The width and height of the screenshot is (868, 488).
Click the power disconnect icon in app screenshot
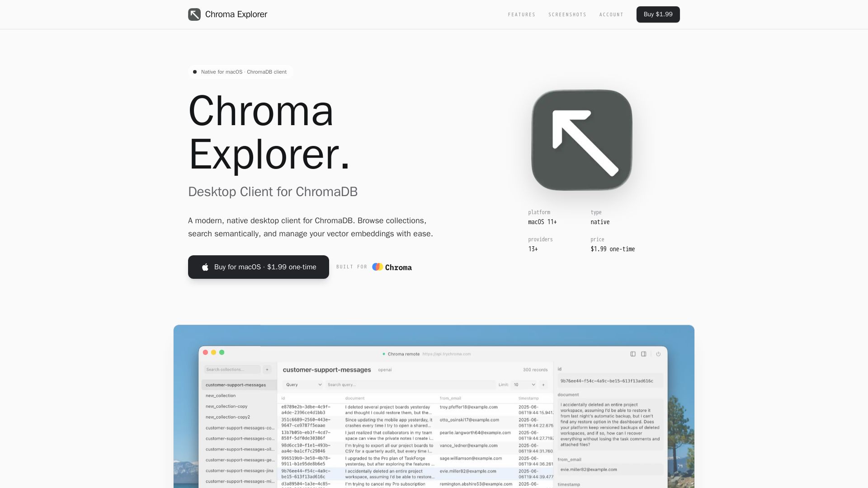point(658,354)
